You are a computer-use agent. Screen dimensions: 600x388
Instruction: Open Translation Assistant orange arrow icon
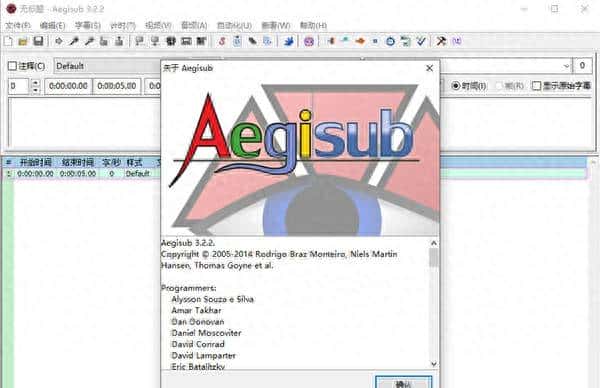coord(360,41)
